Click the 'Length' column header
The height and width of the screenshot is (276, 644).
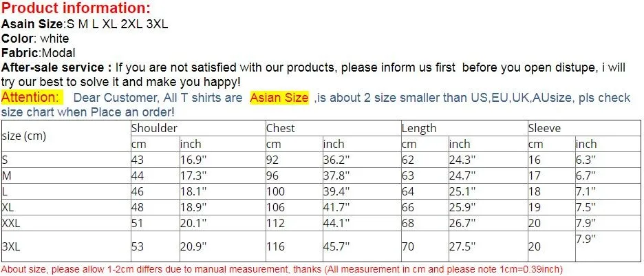click(x=419, y=129)
